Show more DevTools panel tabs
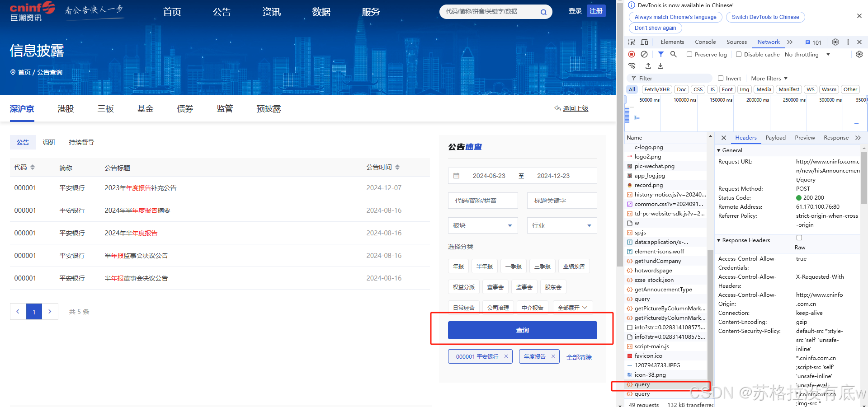The image size is (868, 407). coord(790,42)
